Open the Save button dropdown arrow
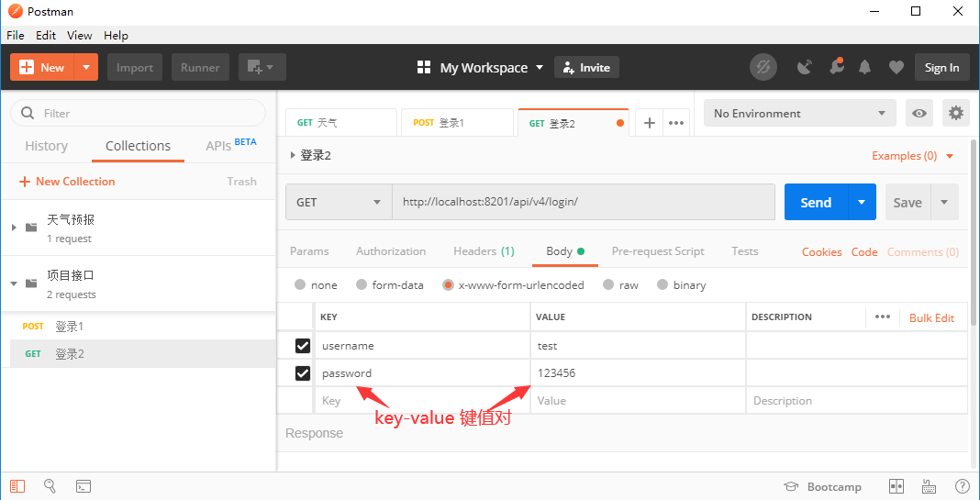Image resolution: width=980 pixels, height=500 pixels. [944, 202]
